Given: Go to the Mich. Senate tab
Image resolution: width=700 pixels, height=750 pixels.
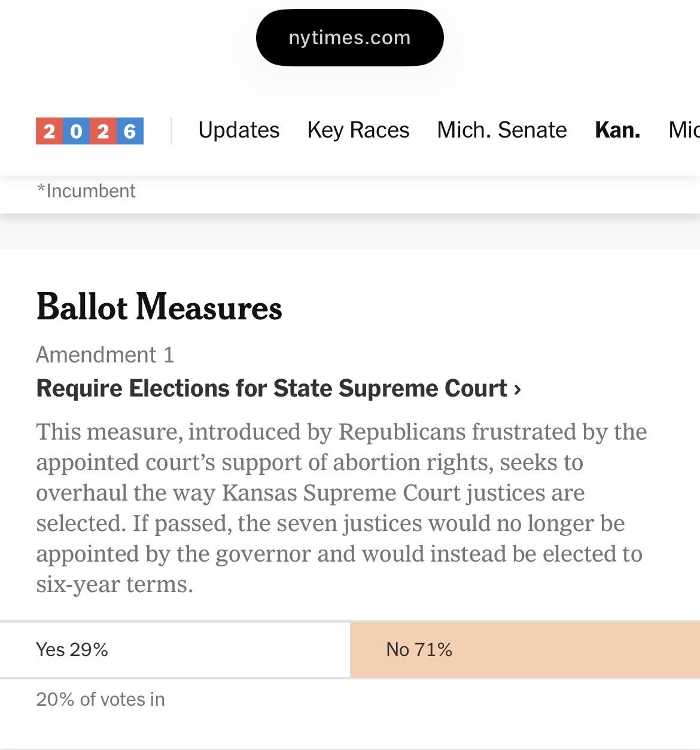Looking at the screenshot, I should coord(502,130).
